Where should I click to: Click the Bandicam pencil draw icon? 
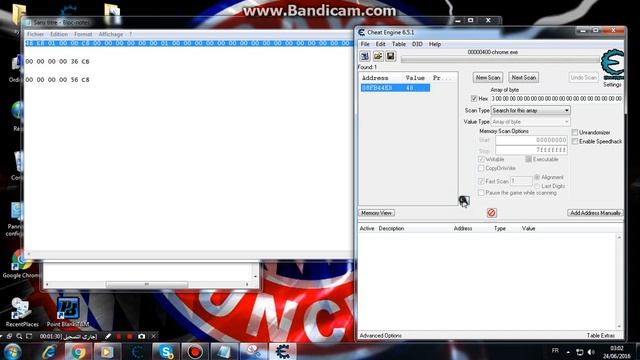[108, 336]
